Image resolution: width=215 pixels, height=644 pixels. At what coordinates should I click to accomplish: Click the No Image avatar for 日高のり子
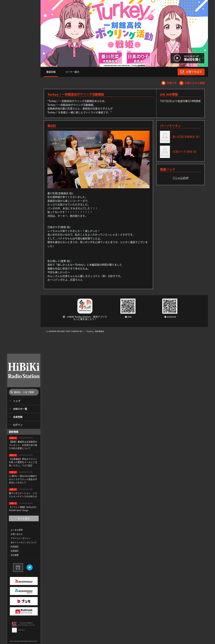pos(165,152)
